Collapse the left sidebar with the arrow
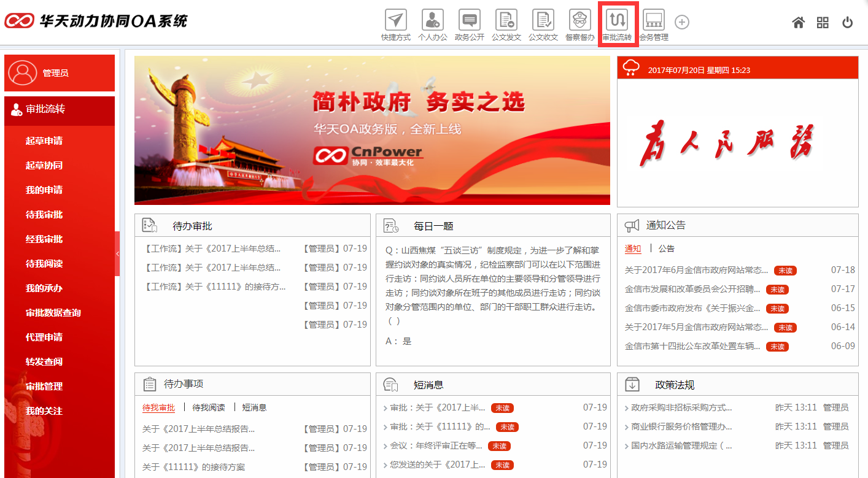 (x=118, y=252)
